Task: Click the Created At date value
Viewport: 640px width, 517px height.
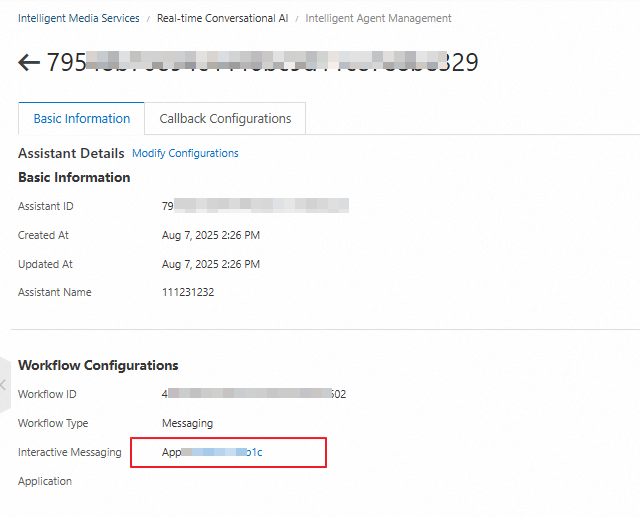Action: (x=211, y=235)
